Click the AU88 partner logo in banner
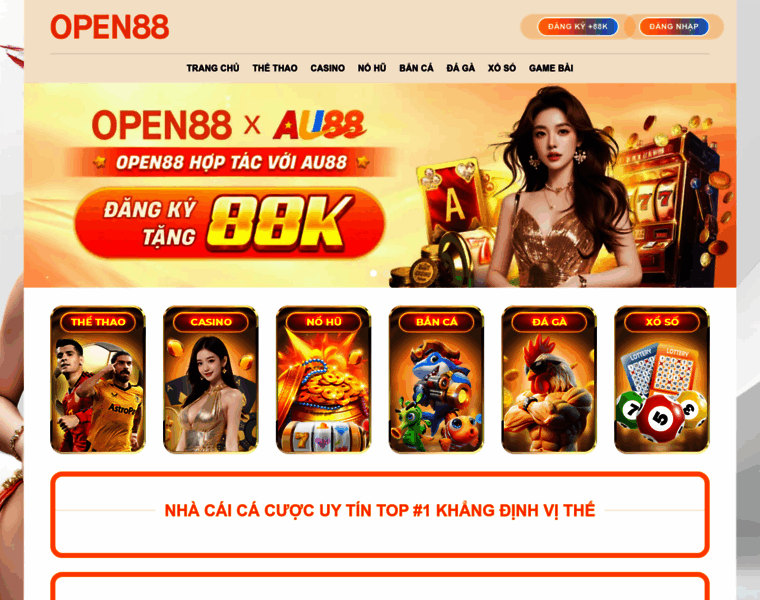760x600 pixels. tap(319, 125)
